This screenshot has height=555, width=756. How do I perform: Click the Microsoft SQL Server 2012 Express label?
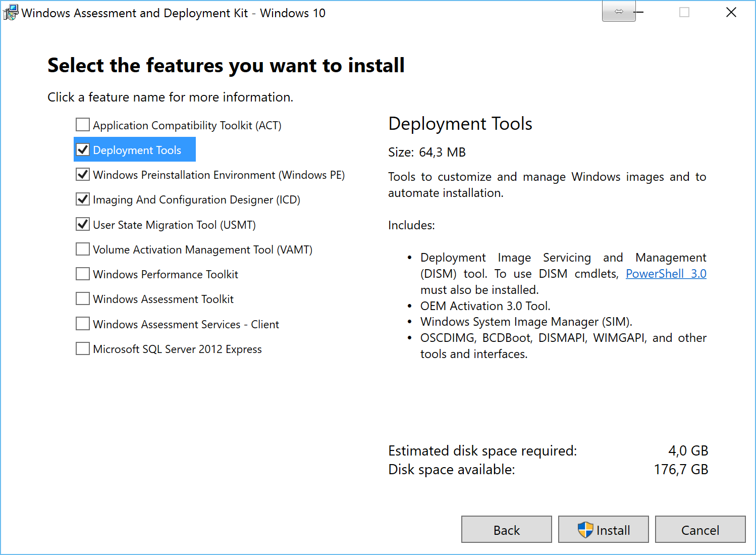pos(177,349)
